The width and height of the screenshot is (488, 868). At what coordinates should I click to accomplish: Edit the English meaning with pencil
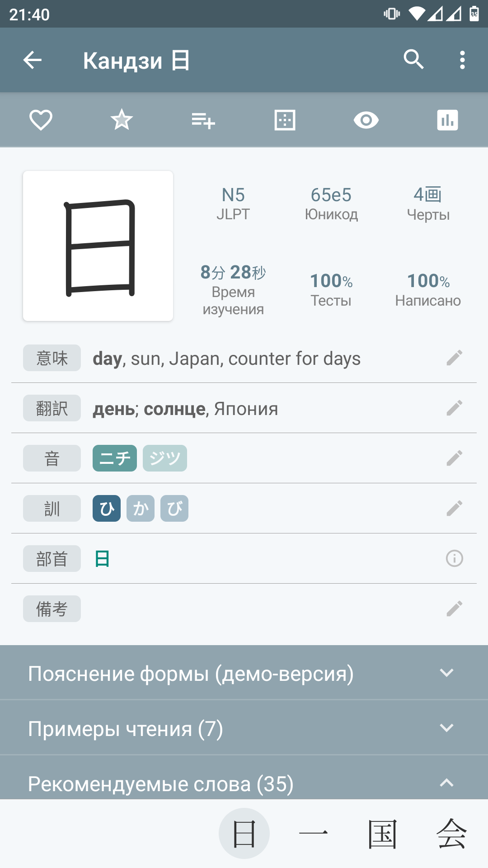coord(454,358)
